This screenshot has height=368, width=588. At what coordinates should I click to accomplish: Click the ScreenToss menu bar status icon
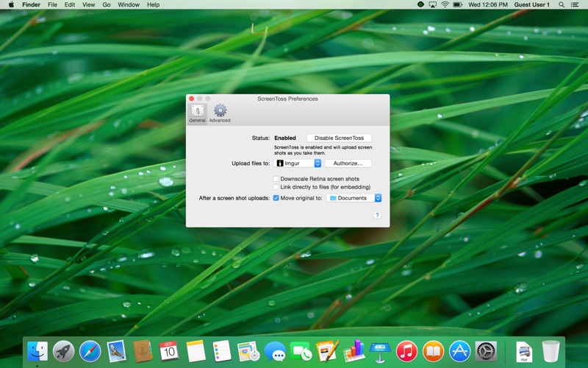coord(420,4)
